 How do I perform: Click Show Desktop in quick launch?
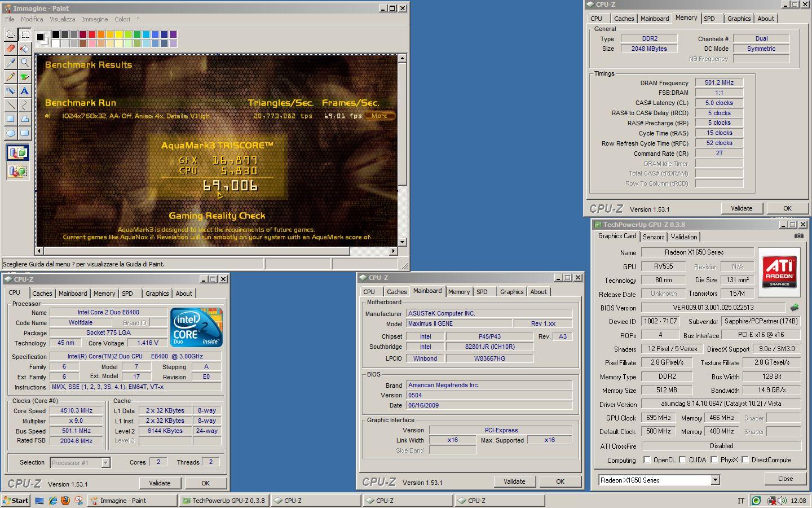click(39, 501)
